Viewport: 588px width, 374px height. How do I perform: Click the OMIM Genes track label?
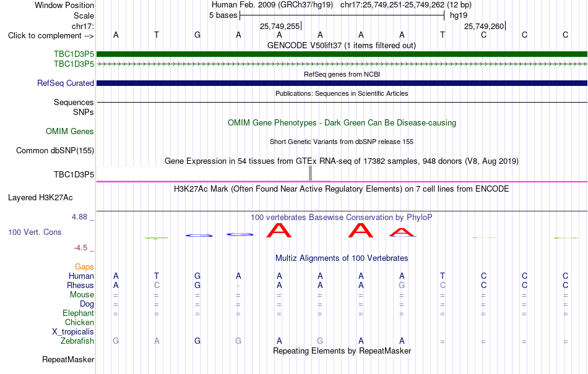(x=70, y=132)
